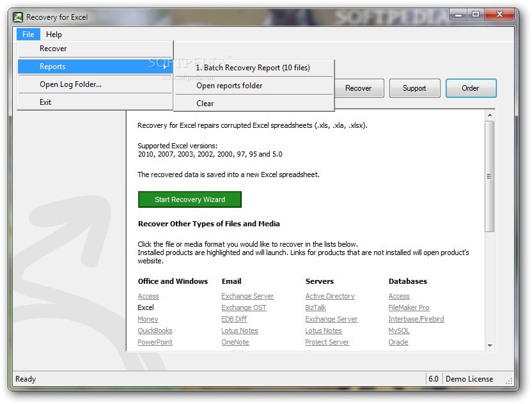Open the FileMaker Pro link
This screenshot has height=404, width=532.
(409, 307)
